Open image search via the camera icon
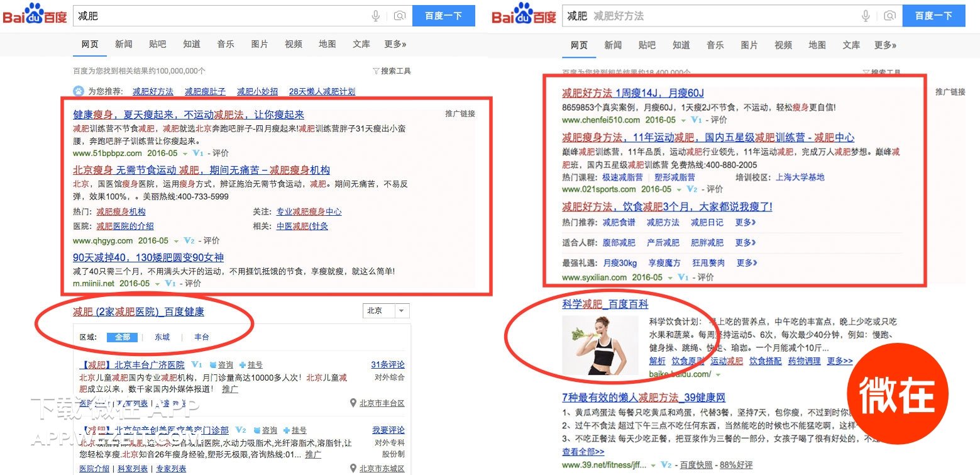The image size is (980, 475). (400, 16)
